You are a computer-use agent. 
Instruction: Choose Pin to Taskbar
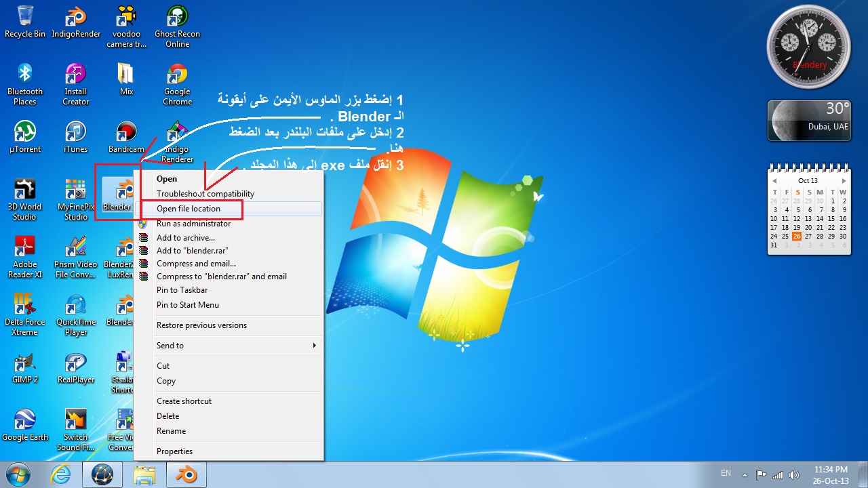[229, 290]
